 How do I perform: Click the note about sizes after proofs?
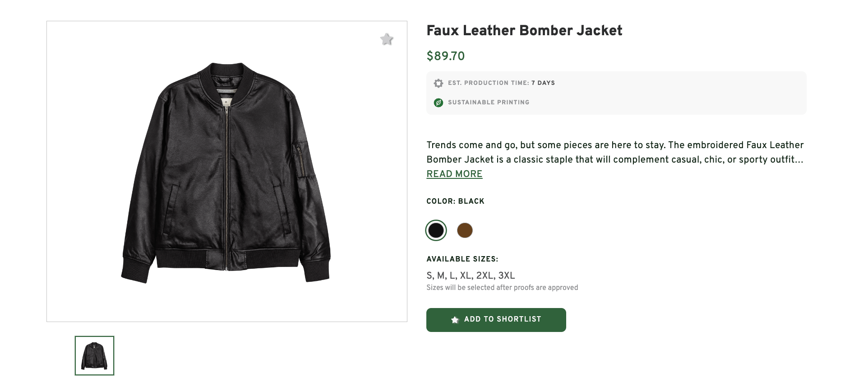pos(502,288)
